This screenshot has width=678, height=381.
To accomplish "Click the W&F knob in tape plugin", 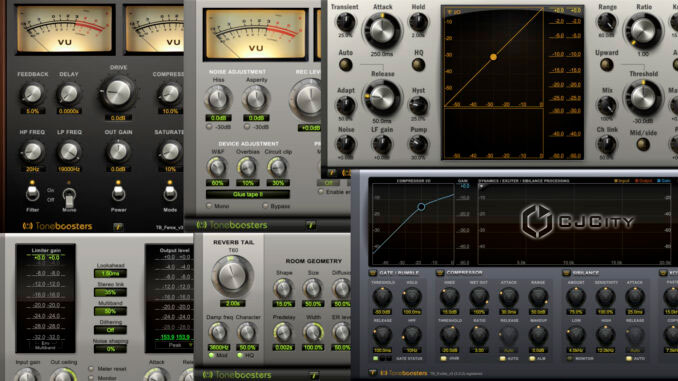I will 217,167.
